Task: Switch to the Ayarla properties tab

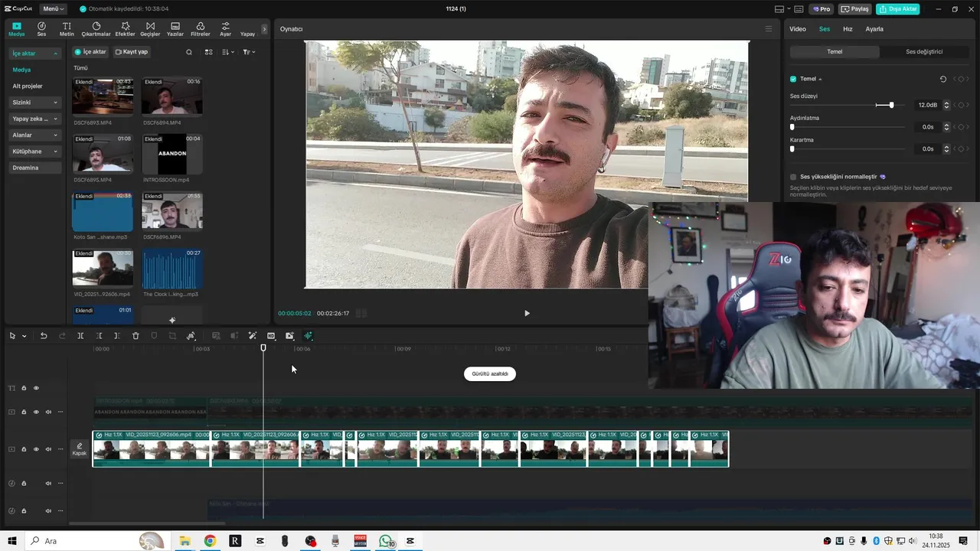Action: pyautogui.click(x=874, y=29)
